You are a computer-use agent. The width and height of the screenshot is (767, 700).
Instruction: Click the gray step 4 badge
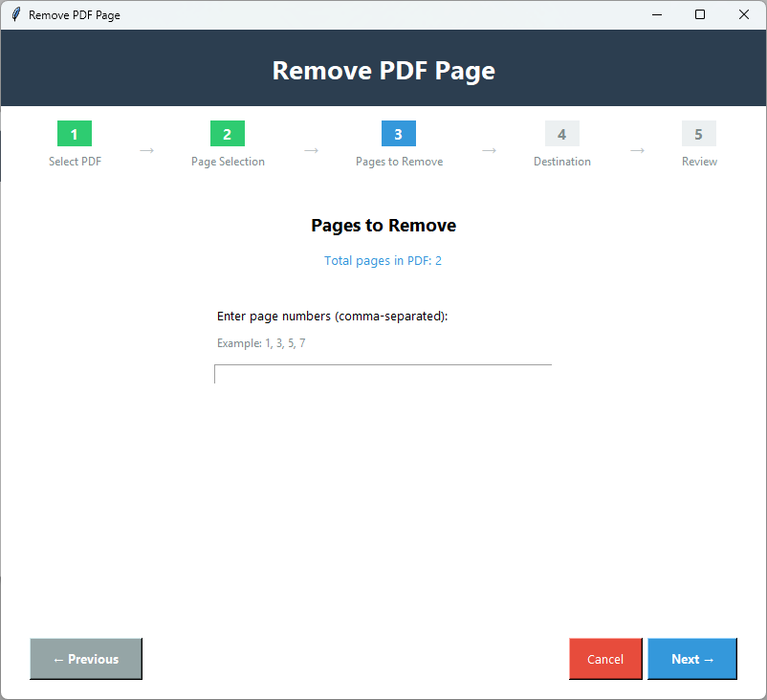pos(561,134)
